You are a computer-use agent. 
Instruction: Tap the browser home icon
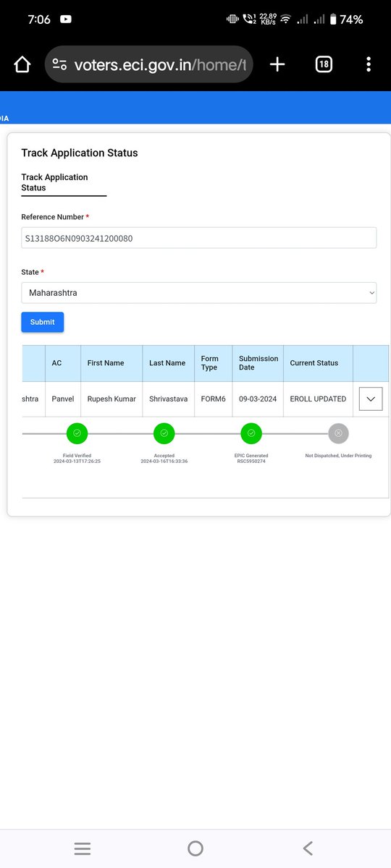22,64
